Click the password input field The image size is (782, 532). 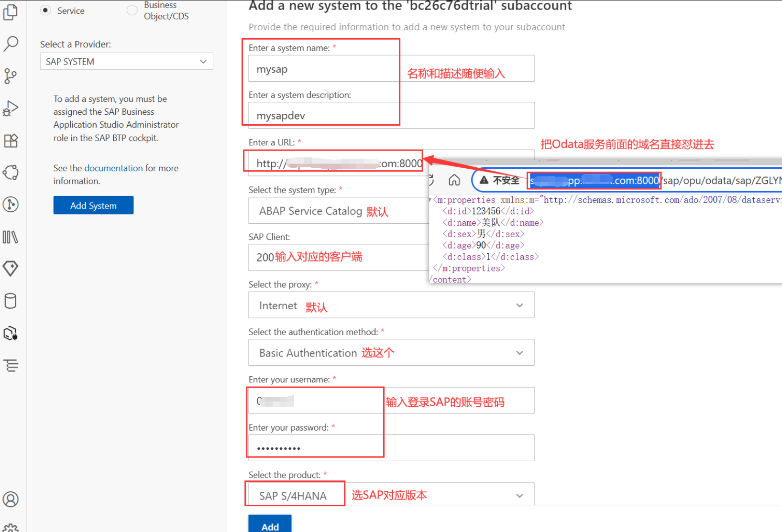391,448
